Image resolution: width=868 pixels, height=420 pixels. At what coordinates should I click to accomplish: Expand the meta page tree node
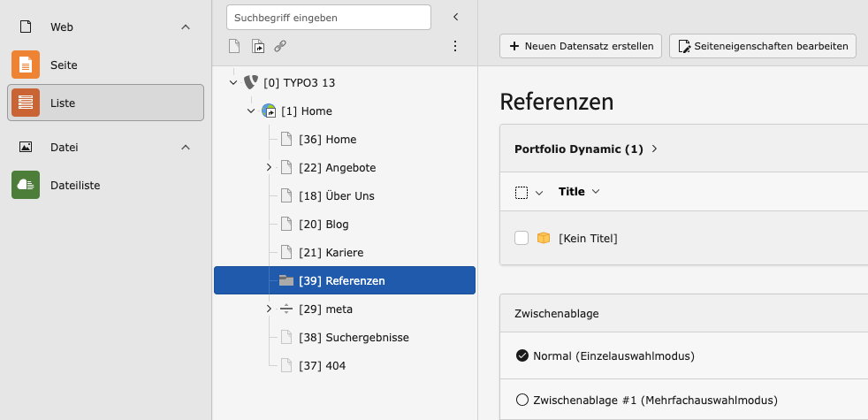click(x=269, y=309)
